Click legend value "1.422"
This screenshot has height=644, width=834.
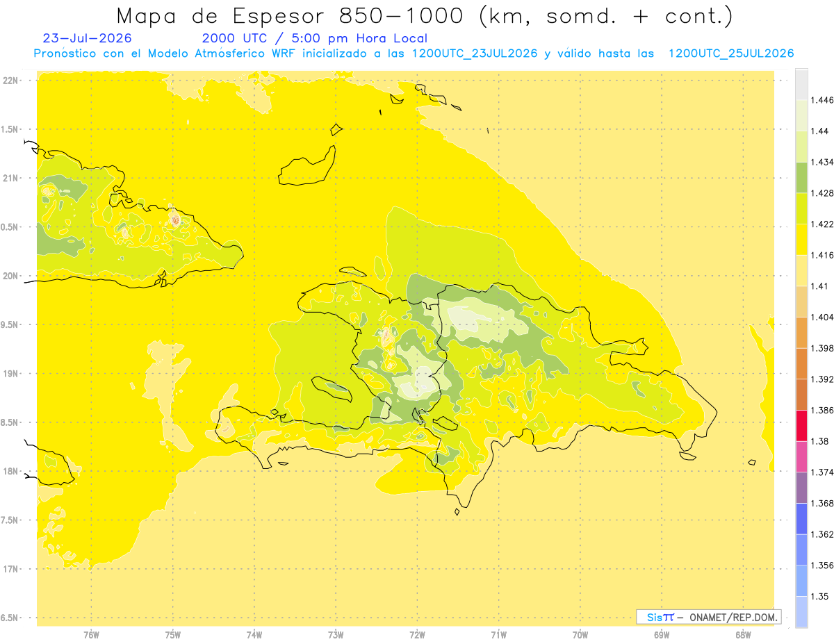[822, 224]
